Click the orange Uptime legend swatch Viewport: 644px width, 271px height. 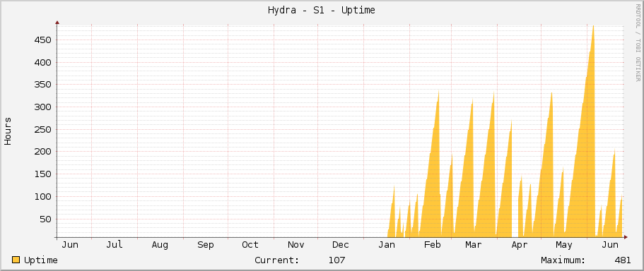click(x=16, y=260)
